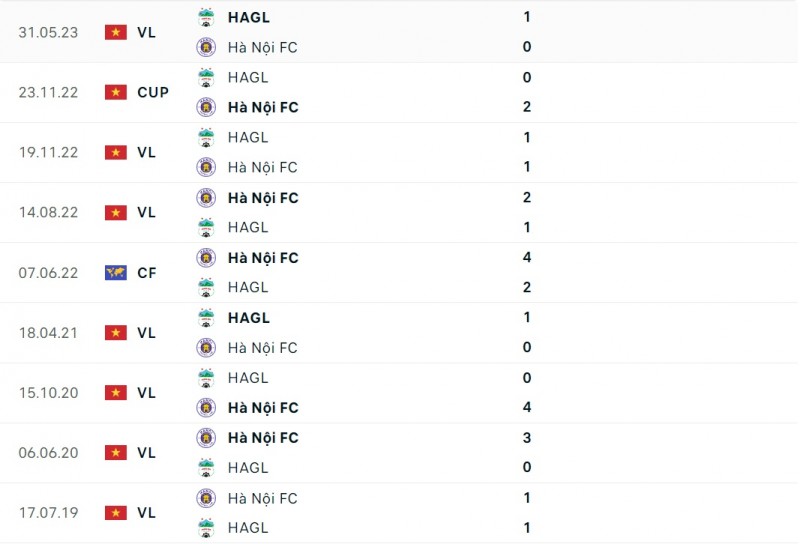This screenshot has height=544, width=800.
Task: Select Hà Nội FC in the 15.10.20 match
Action: click(262, 408)
